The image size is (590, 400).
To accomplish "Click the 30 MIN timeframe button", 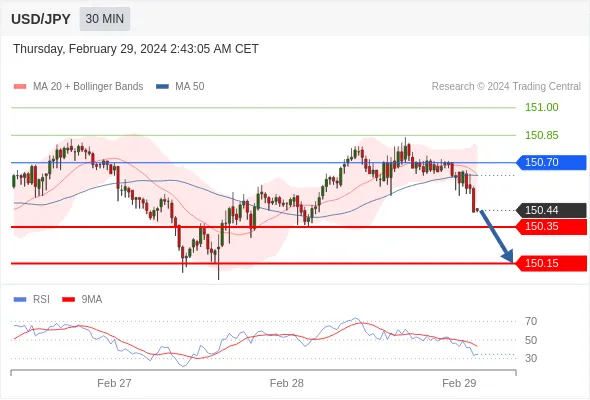I will point(105,19).
